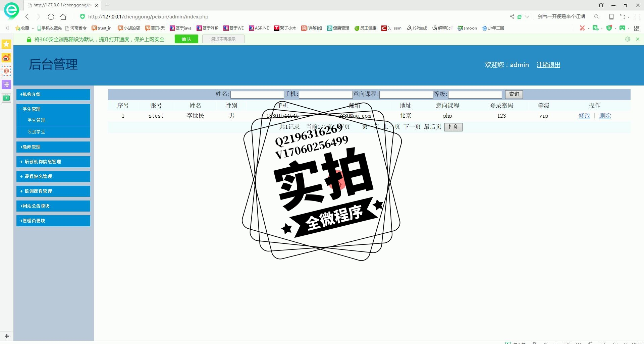Expand the 教师管理 menu

point(53,147)
